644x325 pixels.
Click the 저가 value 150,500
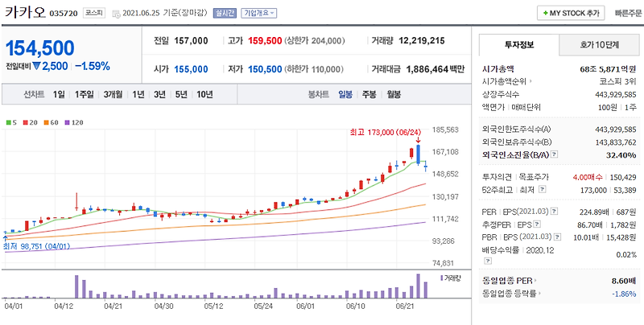point(265,69)
